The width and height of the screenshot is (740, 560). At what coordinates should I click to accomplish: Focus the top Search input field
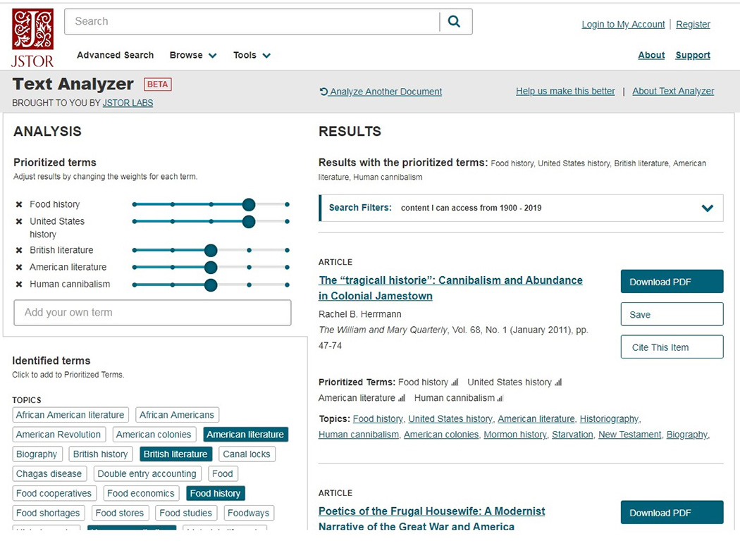coord(252,21)
